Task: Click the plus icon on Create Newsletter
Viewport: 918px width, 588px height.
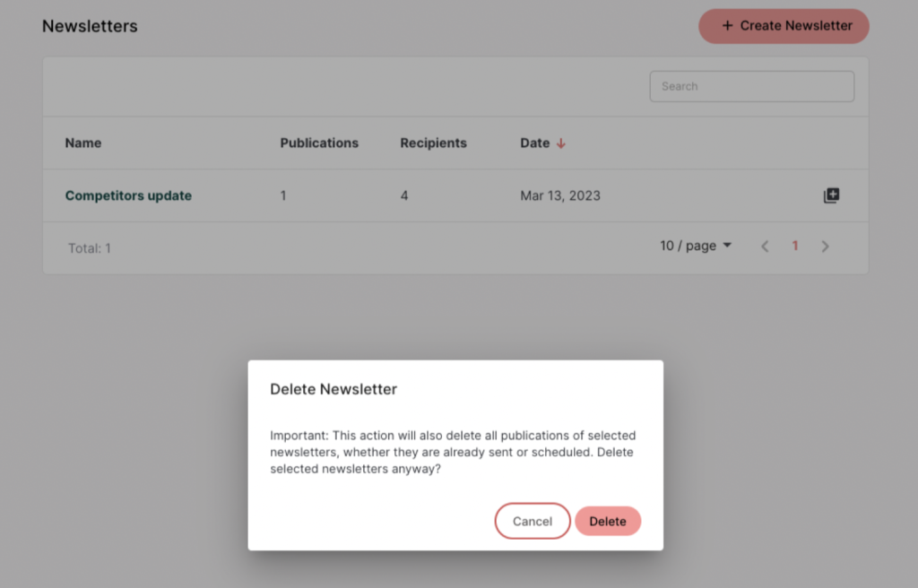Action: coord(727,26)
